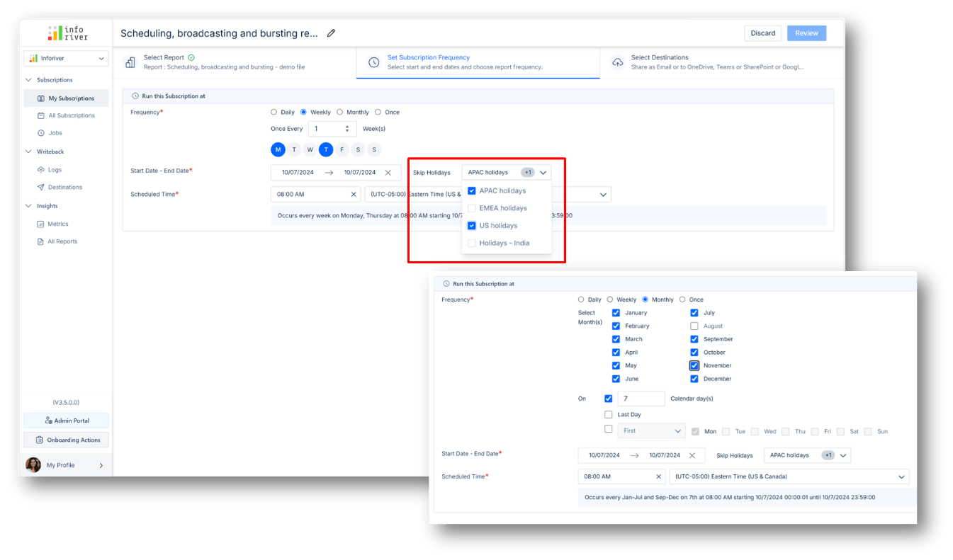Expand the Eastern Time zone dropdown in the front panel
Image resolution: width=953 pixels, height=560 pixels.
789,476
